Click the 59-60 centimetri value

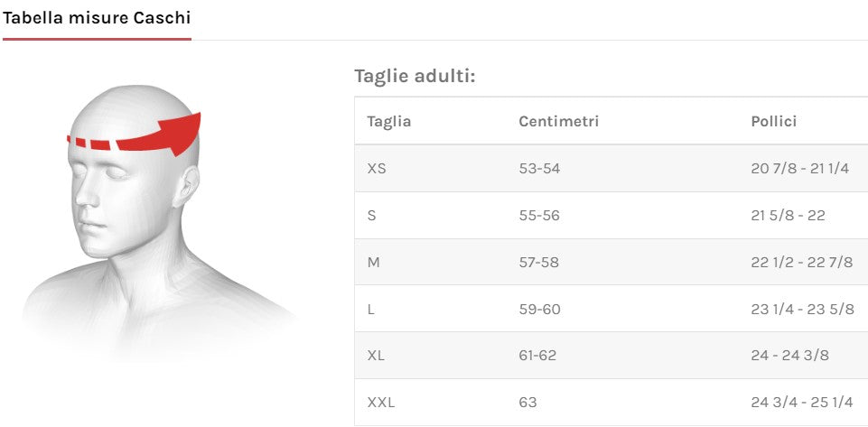[539, 309]
